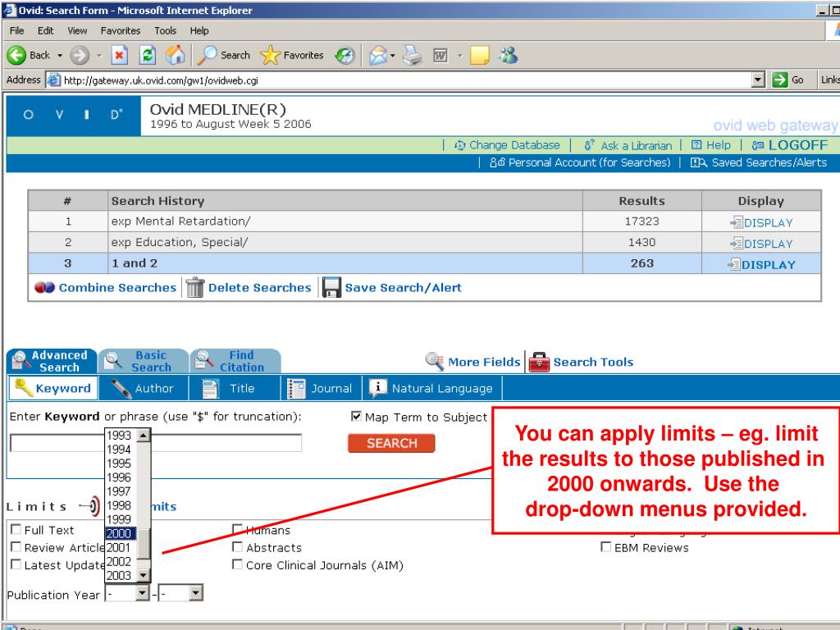Click the year list scrollbar thumb
This screenshot has height=630, width=840.
143,545
